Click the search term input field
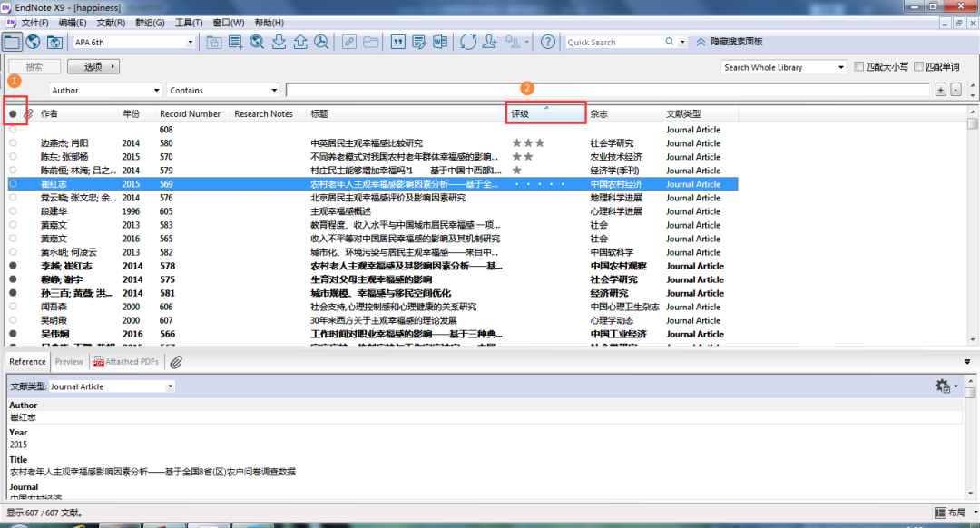Viewport: 980px width, 528px height. [x=607, y=90]
